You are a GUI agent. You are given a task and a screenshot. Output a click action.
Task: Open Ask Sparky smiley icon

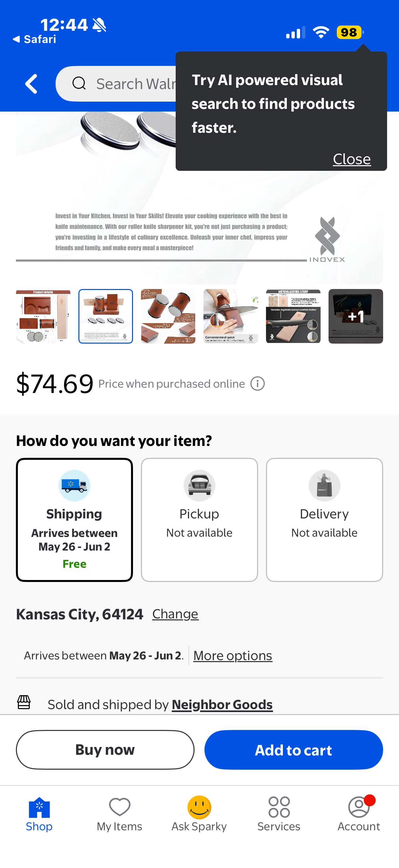[x=199, y=813]
